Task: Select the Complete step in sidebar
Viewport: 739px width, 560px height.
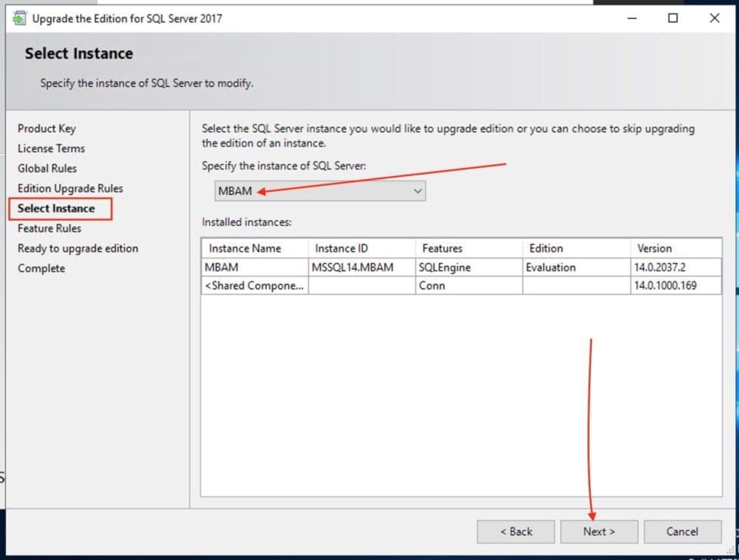Action: click(x=42, y=268)
